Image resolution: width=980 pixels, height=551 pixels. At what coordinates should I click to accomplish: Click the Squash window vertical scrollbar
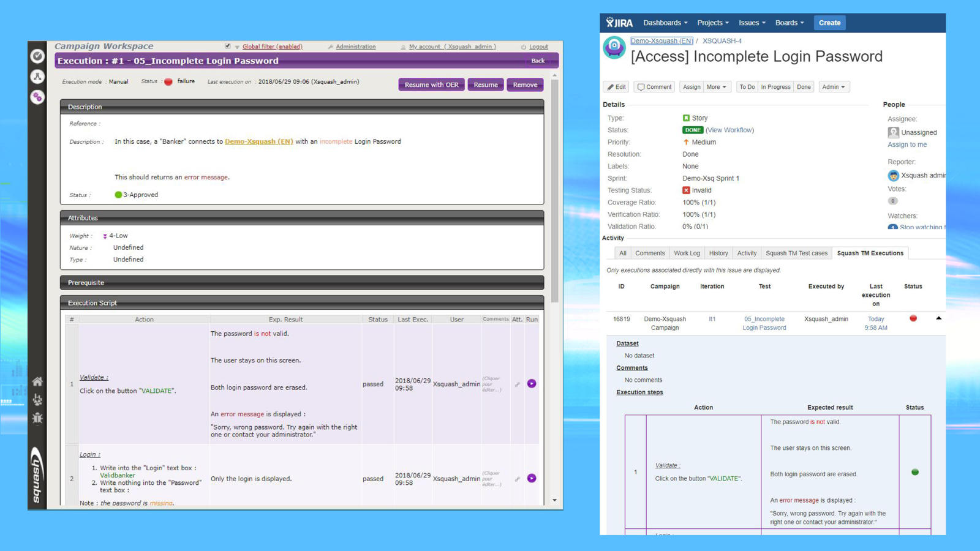coord(555,191)
